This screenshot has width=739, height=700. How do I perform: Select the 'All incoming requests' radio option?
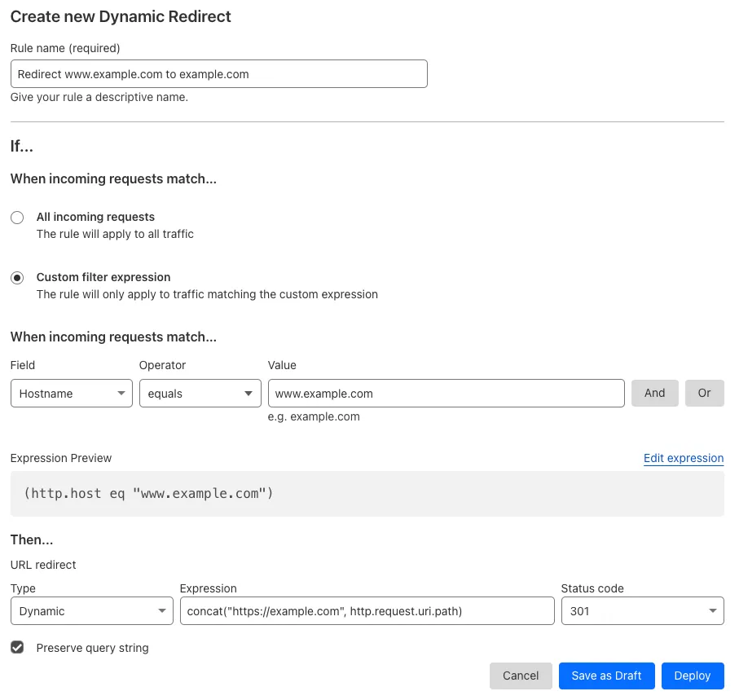(17, 218)
